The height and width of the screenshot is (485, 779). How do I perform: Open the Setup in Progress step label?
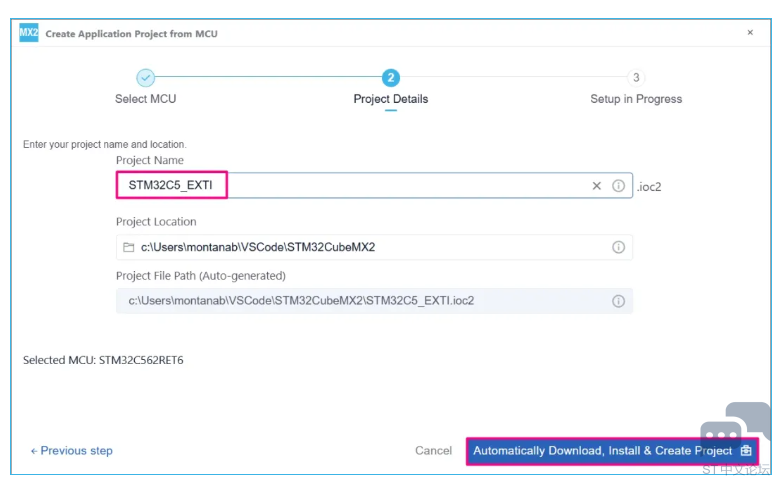(x=636, y=99)
